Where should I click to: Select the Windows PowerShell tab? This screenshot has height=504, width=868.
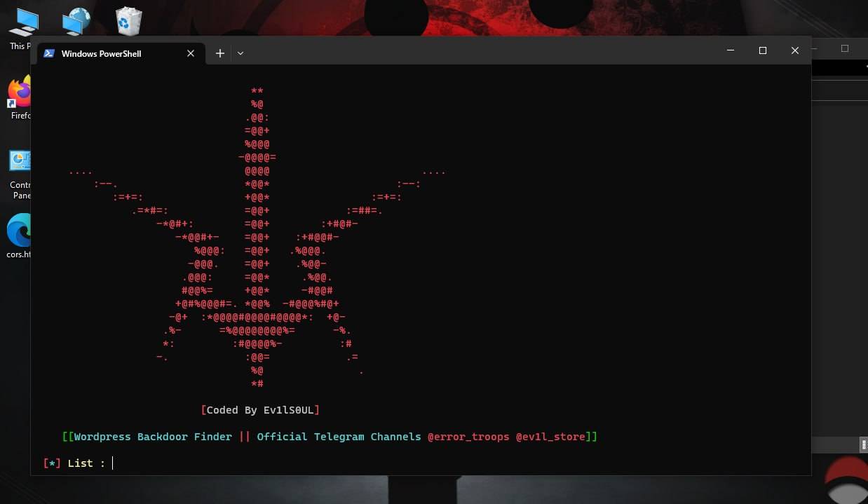pos(121,53)
